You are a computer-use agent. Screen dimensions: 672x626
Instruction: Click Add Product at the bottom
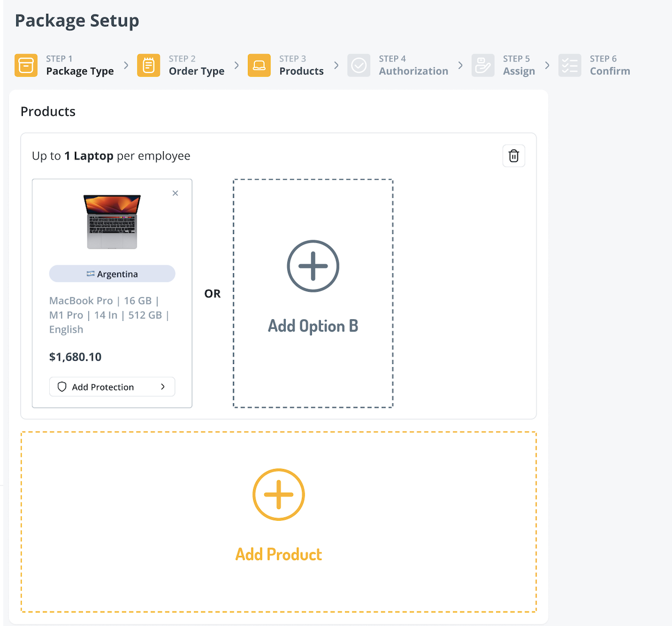point(278,554)
